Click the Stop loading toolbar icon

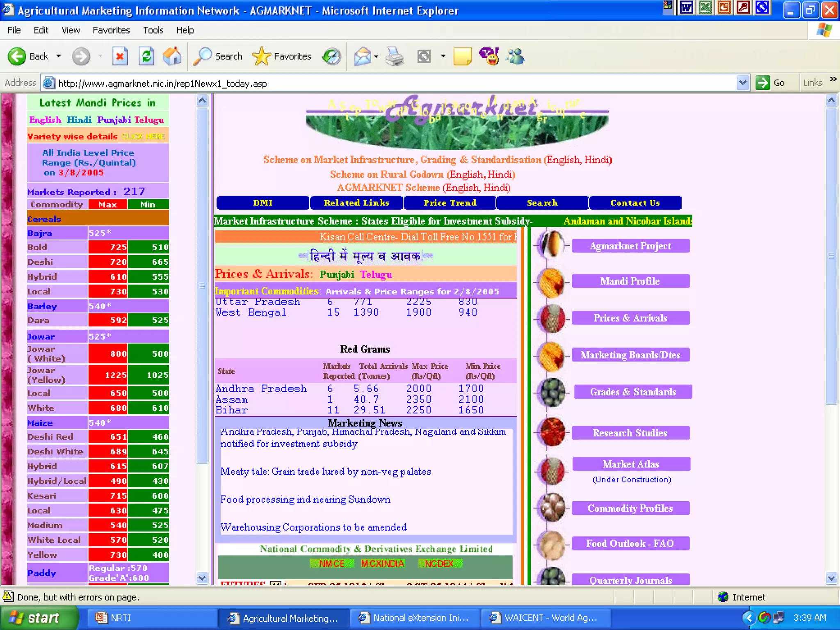click(120, 56)
